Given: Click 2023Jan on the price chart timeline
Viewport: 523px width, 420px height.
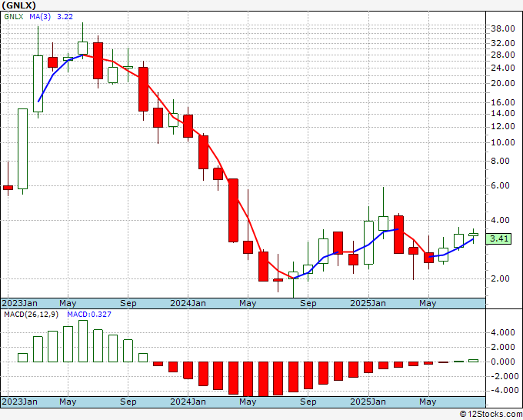Looking at the screenshot, I should click(x=20, y=303).
